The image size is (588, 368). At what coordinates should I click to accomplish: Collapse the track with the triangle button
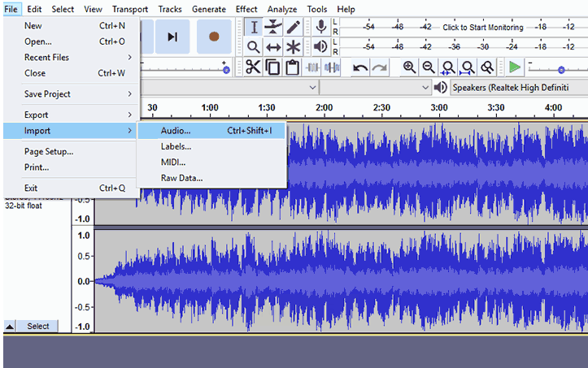(10, 326)
